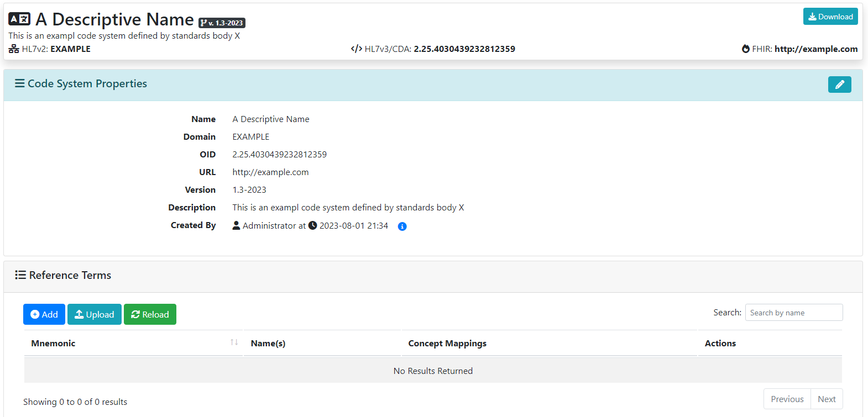Download the code system
Viewport: 868px width, 417px height.
click(x=830, y=17)
